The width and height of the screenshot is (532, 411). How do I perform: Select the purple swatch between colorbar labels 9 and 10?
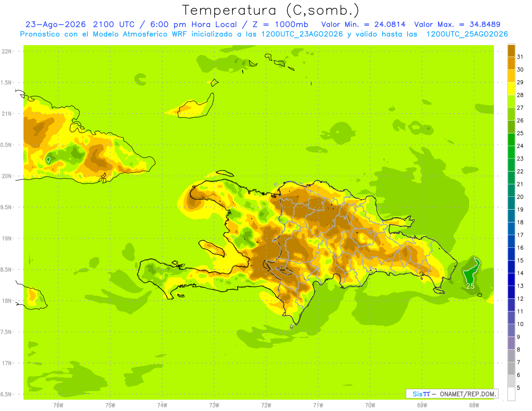(511, 330)
